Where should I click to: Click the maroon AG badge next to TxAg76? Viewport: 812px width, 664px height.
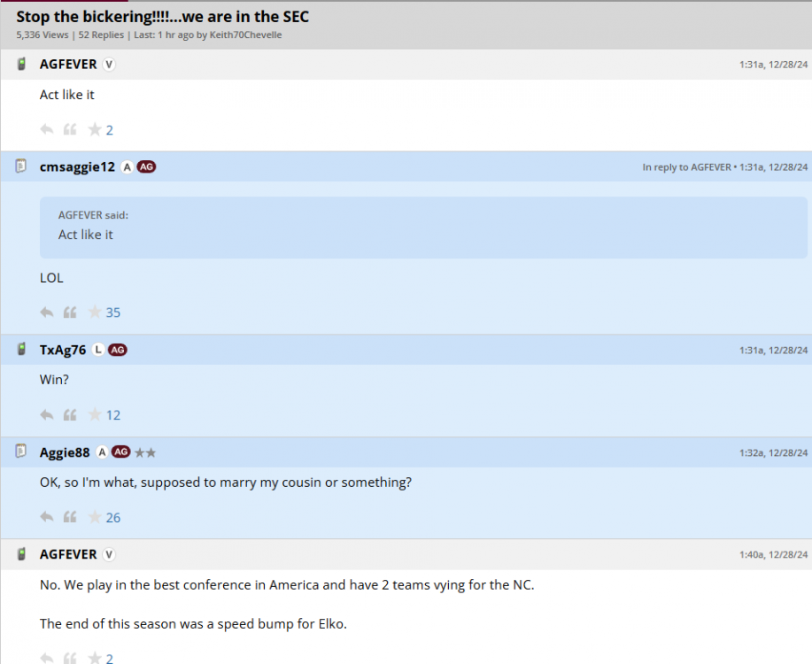pyautogui.click(x=118, y=350)
